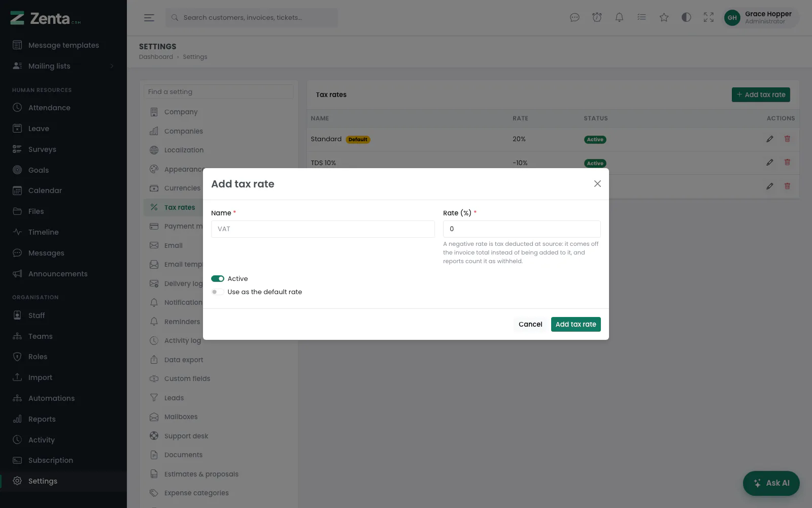Screen dimensions: 812x508
Task: Open the favorites star icon
Action: pos(664,17)
